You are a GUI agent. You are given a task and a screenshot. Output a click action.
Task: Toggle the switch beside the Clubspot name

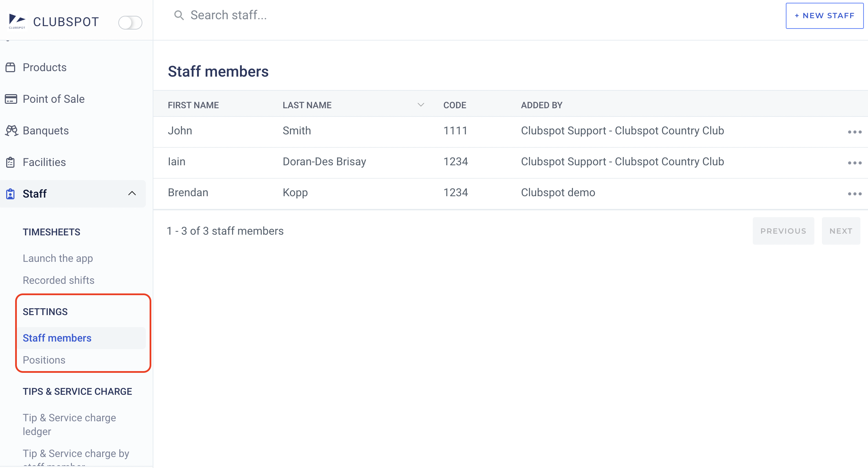pos(130,23)
